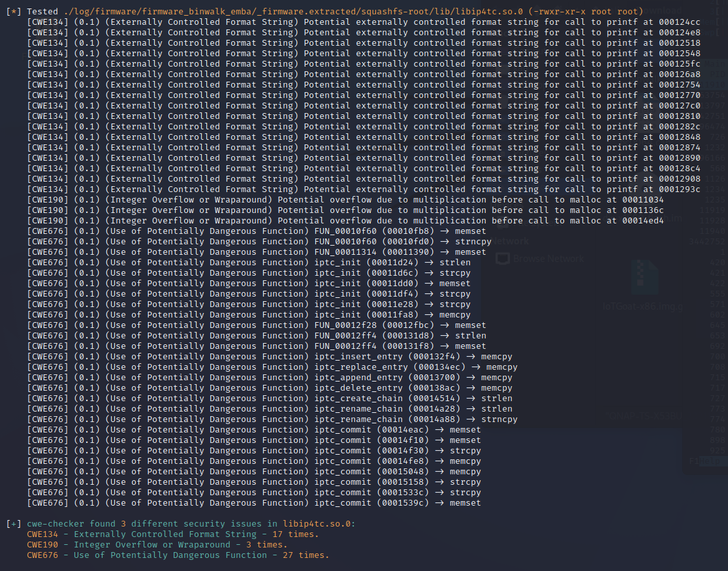Click the green [*] Tested status marker
Screen dimensions: 728x571
[x=12, y=11]
